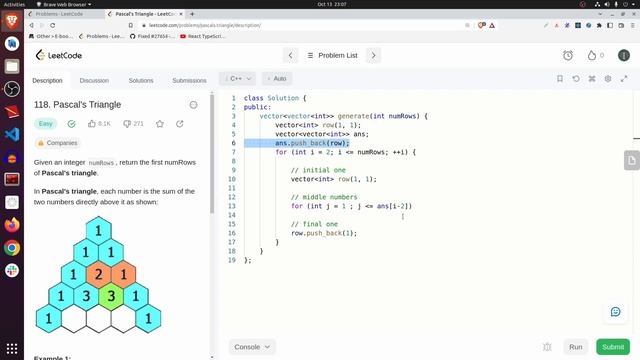This screenshot has width=640, height=360.
Task: Launch Visual Studio Code from dock
Action: point(12,134)
